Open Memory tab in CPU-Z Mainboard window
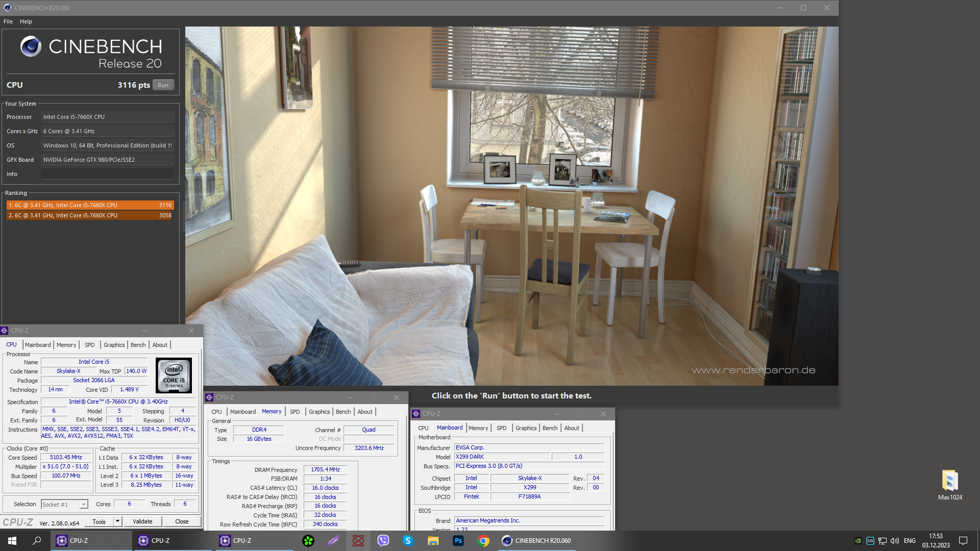Image resolution: width=980 pixels, height=551 pixels. [x=478, y=428]
